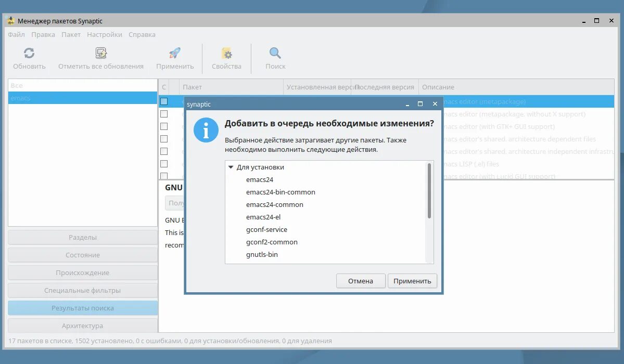Sort by Последняя версия column header
The image size is (624, 364).
click(x=385, y=87)
